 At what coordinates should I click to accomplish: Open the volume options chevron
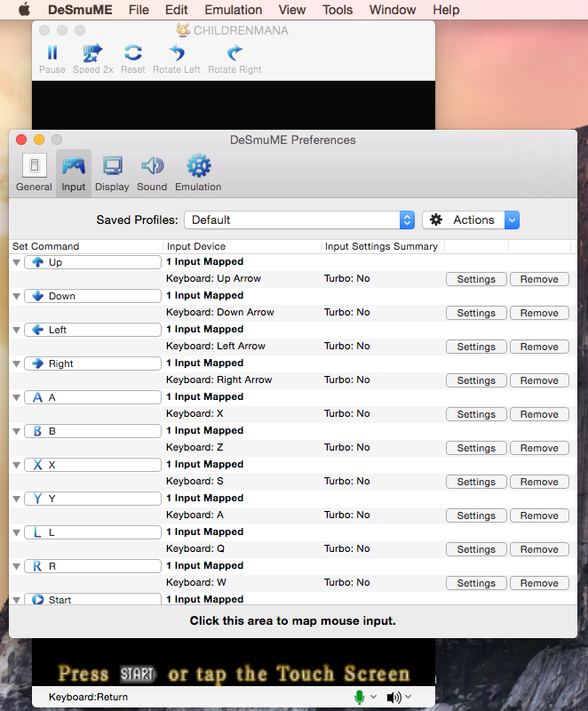click(x=409, y=697)
